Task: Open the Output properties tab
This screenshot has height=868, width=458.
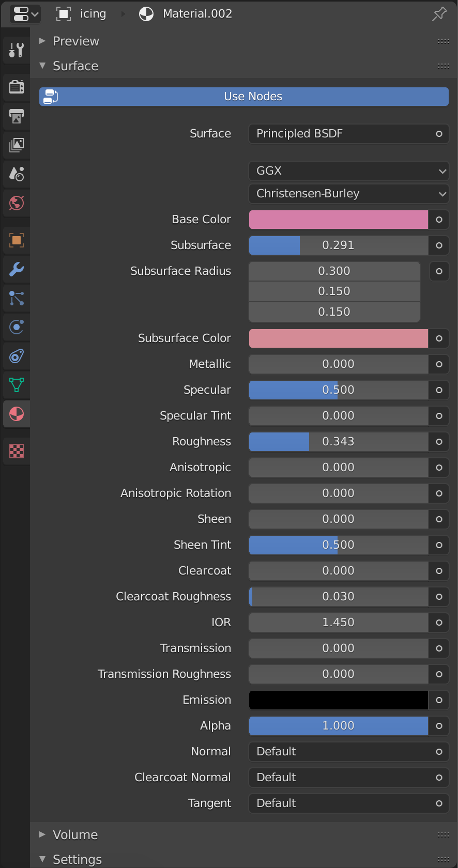Action: (17, 116)
